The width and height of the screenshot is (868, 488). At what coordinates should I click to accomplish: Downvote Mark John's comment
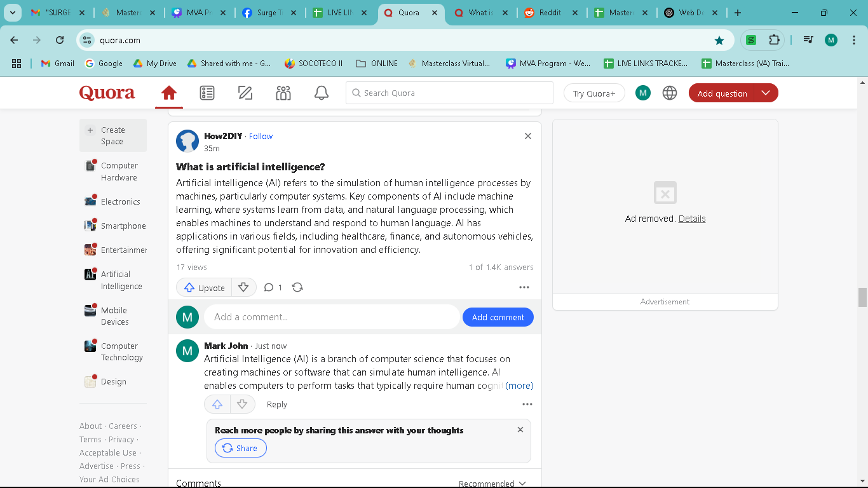(x=242, y=404)
